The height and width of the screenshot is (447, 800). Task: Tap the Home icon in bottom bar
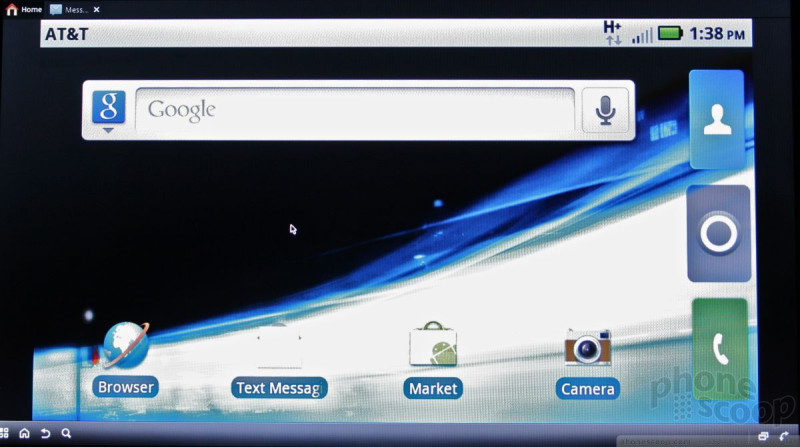point(24,433)
